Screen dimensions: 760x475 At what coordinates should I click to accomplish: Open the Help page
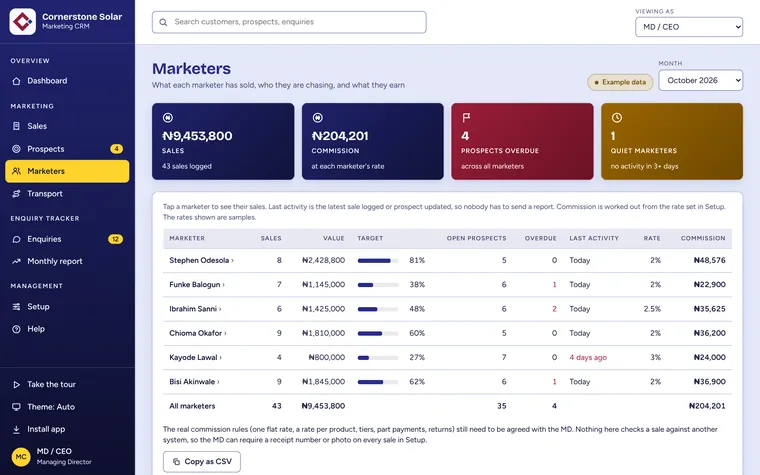pyautogui.click(x=67, y=329)
